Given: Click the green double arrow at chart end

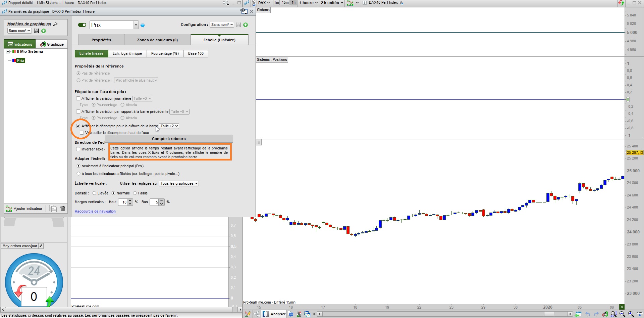Looking at the screenshot, I should click(622, 307).
